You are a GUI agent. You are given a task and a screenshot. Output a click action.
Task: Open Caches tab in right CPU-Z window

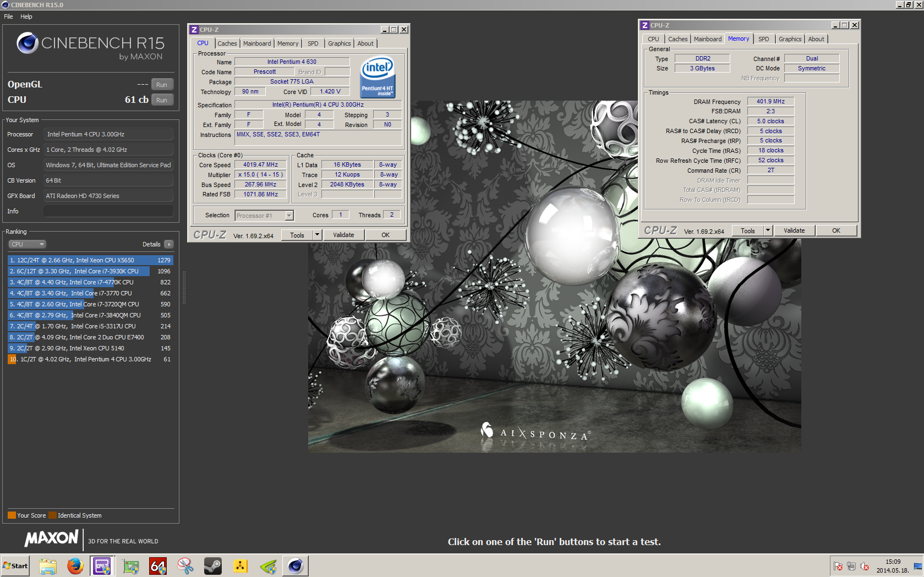(678, 39)
